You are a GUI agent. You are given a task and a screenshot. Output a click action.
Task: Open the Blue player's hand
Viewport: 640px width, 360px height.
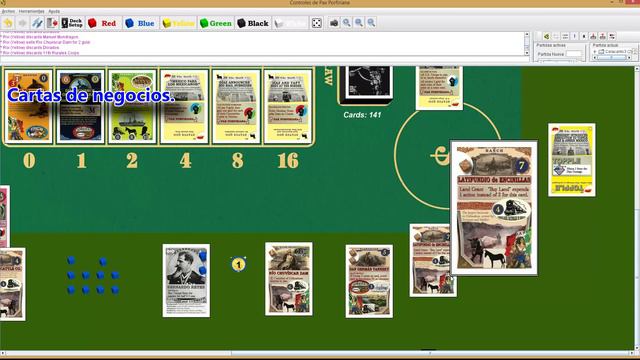pos(140,23)
